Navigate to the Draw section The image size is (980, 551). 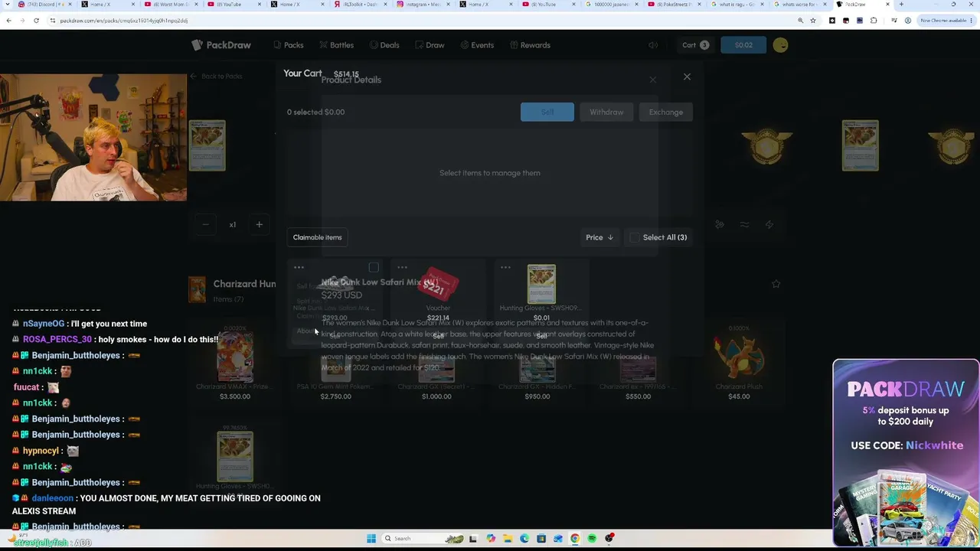click(430, 45)
